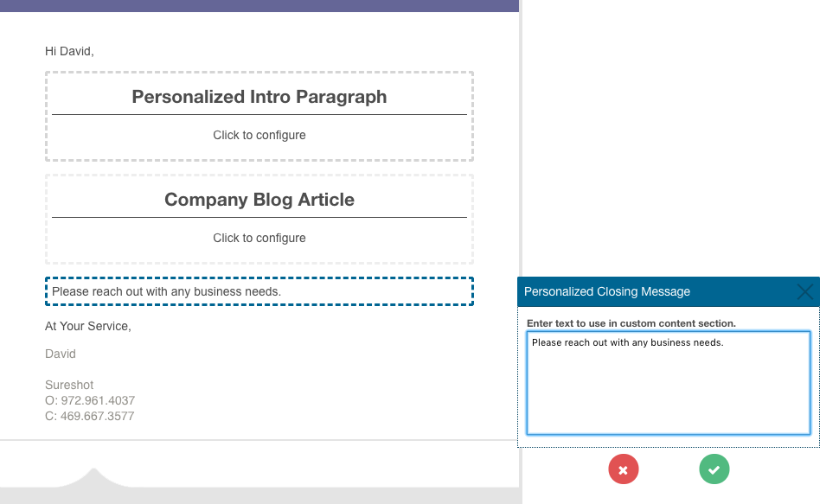Cancel changes with the red X button

click(624, 469)
